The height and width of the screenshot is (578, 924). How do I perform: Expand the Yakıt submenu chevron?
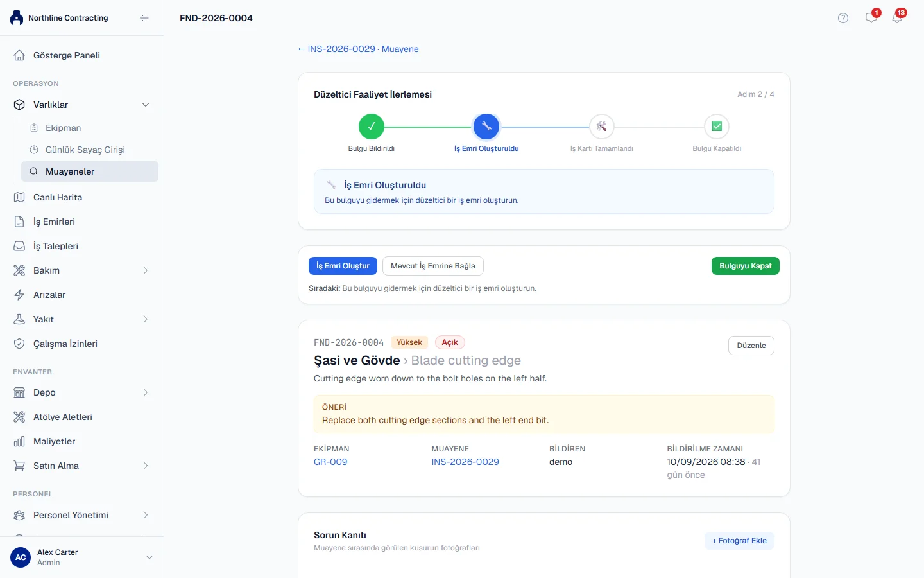pyautogui.click(x=146, y=319)
